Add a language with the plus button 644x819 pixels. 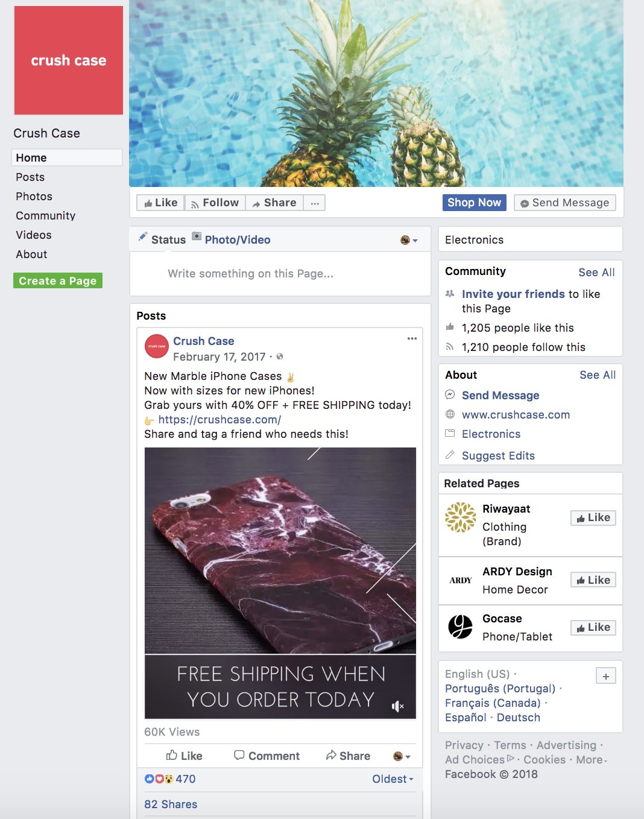click(605, 676)
